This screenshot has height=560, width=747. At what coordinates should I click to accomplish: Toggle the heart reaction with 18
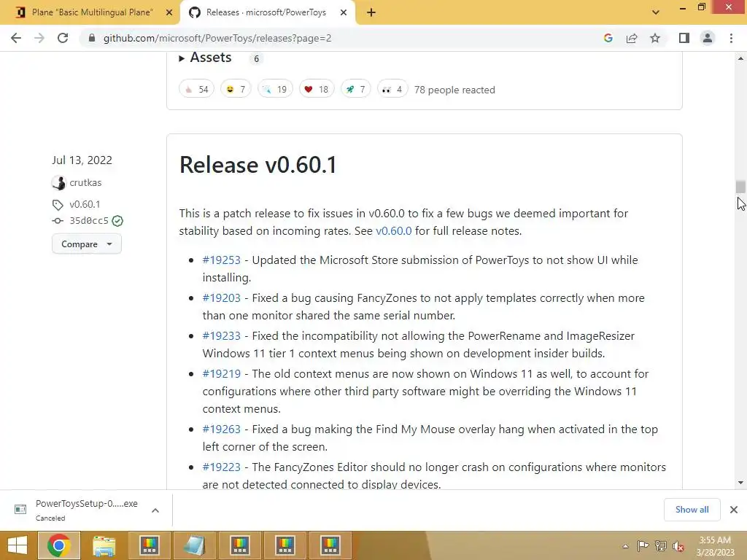317,89
